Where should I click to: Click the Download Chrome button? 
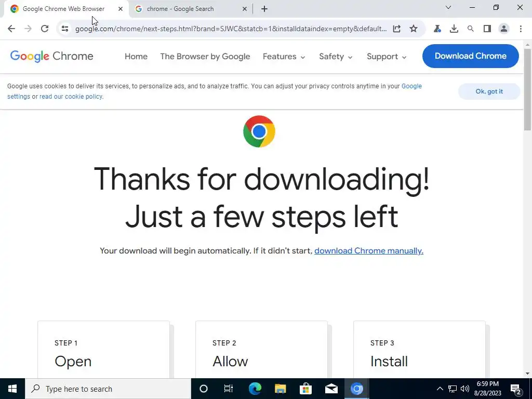[471, 56]
